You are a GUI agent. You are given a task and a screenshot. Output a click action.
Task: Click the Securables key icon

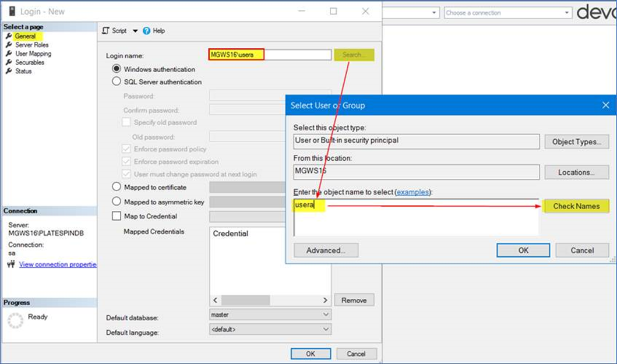[10, 62]
